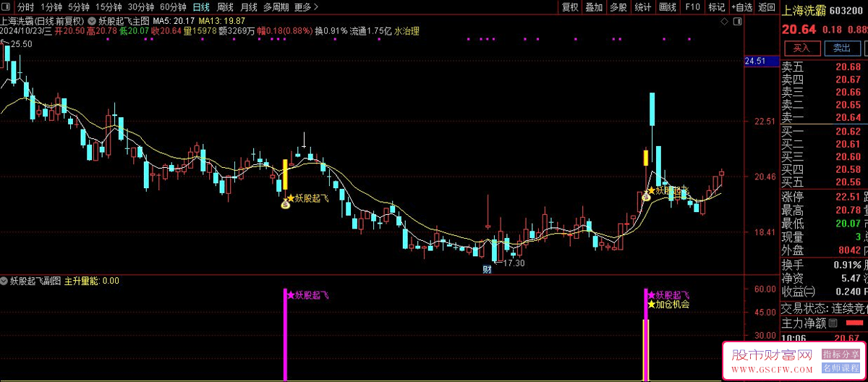868x382 pixels.
Task: Open the 复权 adjustment menu
Action: (570, 7)
